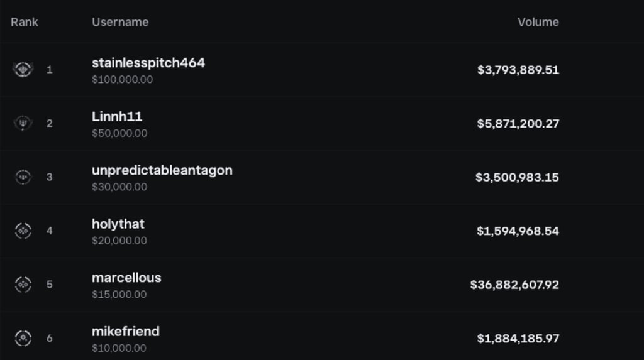Click the $36,882,607.92 volume value
644x360 pixels.
[x=514, y=285]
